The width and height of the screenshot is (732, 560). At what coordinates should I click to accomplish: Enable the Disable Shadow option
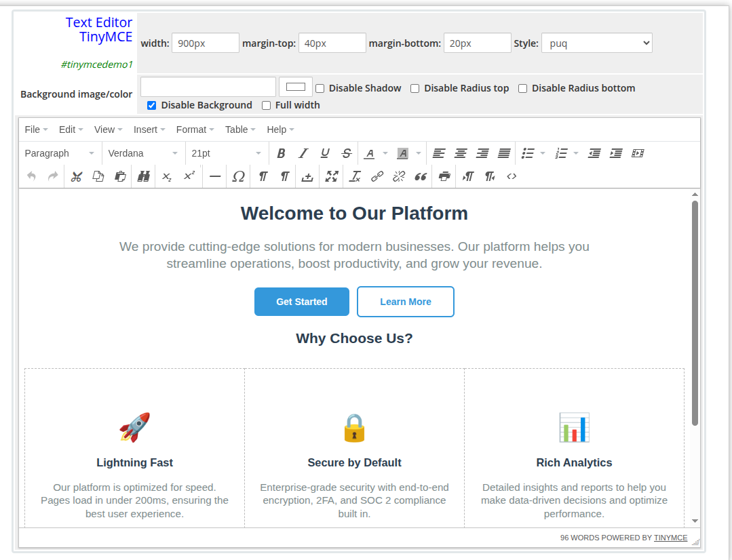319,88
